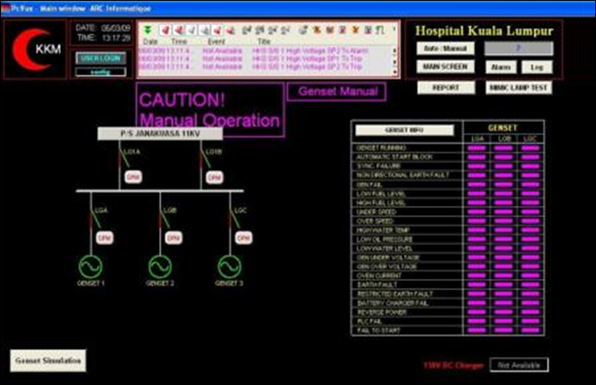
Task: Open the REPORT page
Action: pos(446,88)
